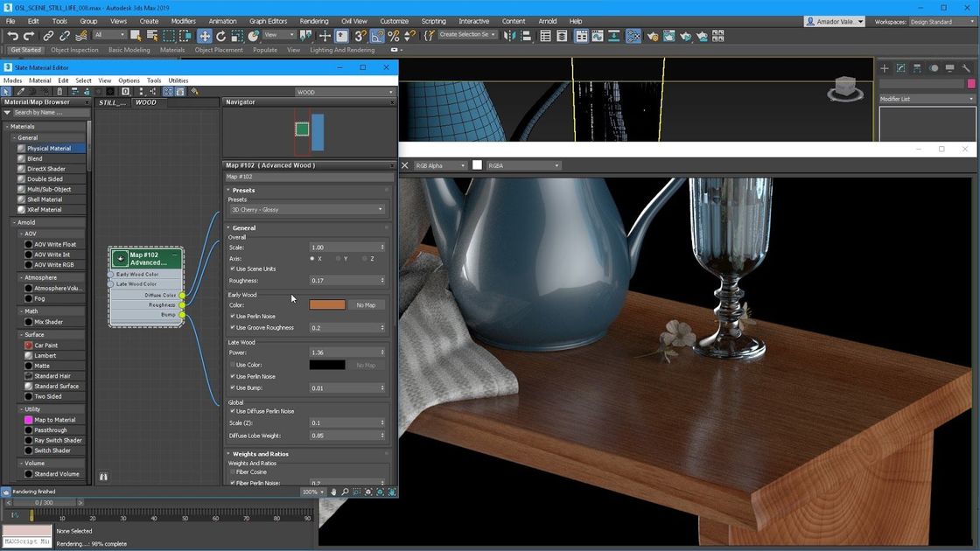Select the Rotate tool in main toolbar

[x=221, y=36]
